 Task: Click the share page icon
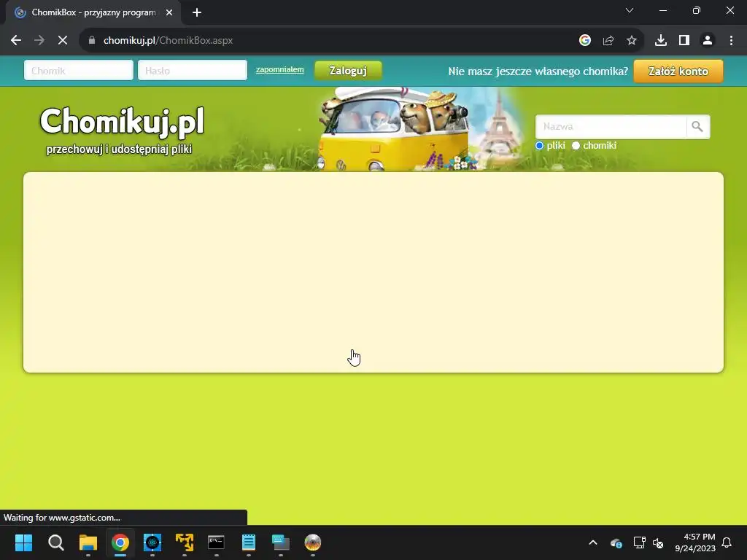(608, 41)
